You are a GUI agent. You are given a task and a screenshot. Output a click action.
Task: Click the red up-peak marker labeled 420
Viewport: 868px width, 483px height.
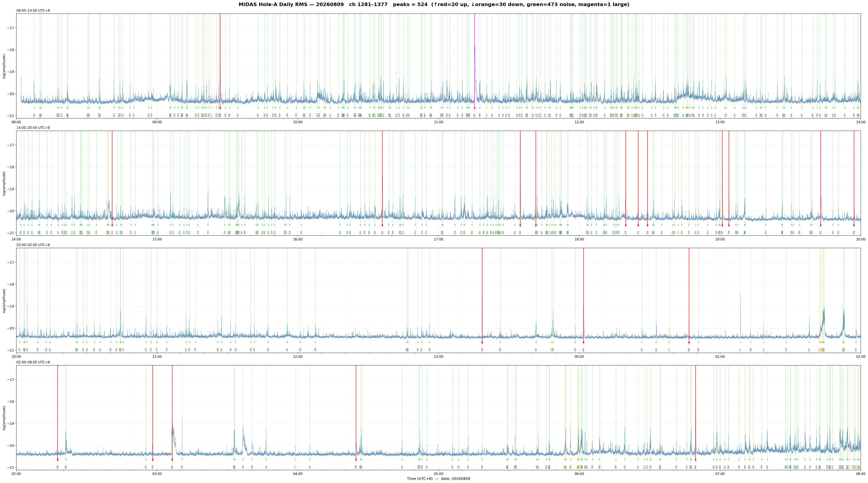pyautogui.click(x=58, y=459)
